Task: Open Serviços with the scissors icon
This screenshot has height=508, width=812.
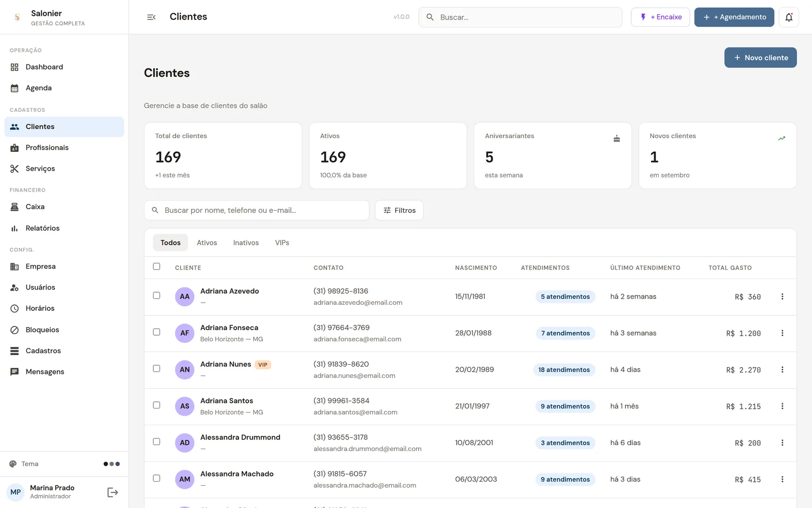Action: tap(64, 169)
